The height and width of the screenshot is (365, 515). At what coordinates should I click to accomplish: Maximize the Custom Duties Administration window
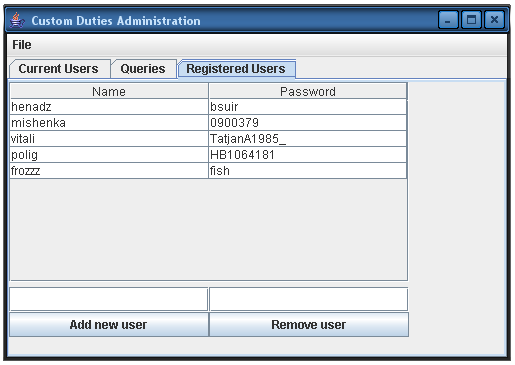[471, 20]
